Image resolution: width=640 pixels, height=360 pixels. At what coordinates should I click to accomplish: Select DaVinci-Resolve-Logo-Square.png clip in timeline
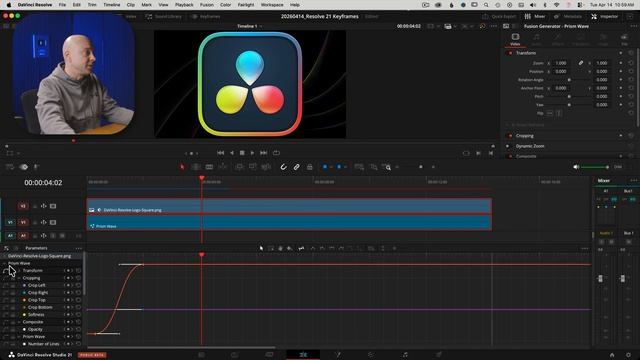[x=289, y=207]
